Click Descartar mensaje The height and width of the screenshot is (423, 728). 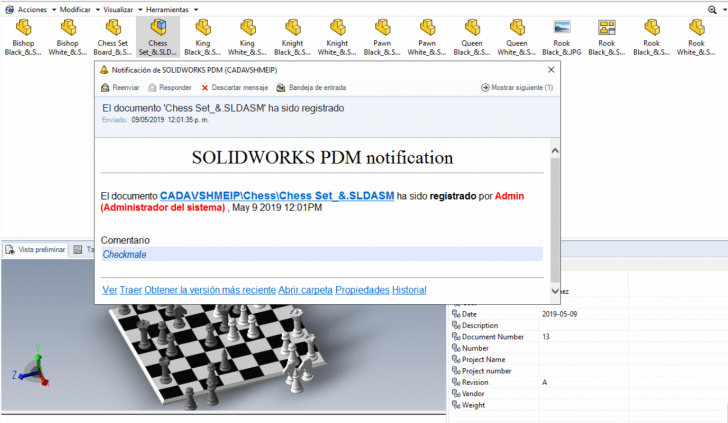click(235, 87)
